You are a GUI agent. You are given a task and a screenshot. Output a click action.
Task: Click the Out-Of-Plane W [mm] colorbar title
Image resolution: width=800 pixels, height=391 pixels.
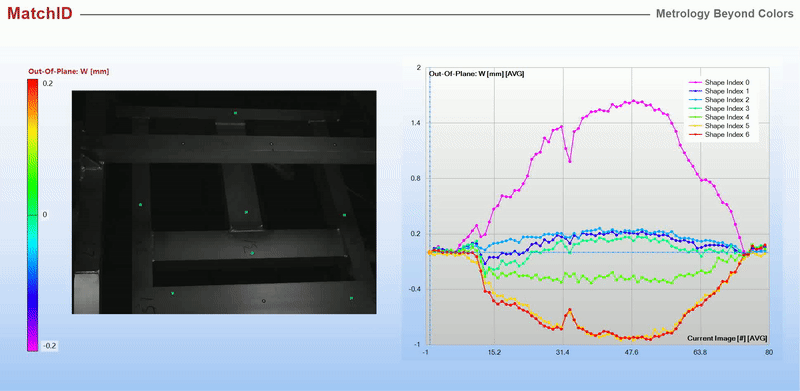[x=68, y=71]
